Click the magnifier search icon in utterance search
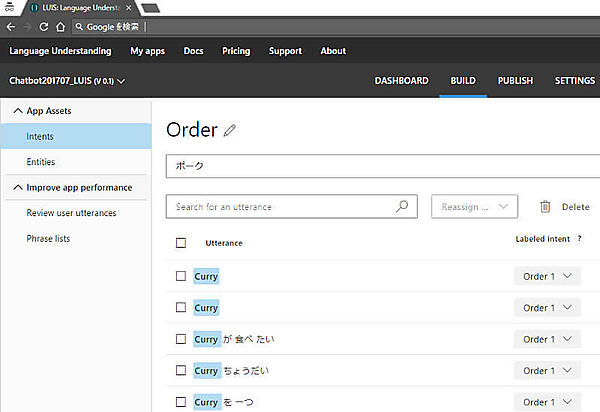Screen dimensions: 600x412 (402, 207)
